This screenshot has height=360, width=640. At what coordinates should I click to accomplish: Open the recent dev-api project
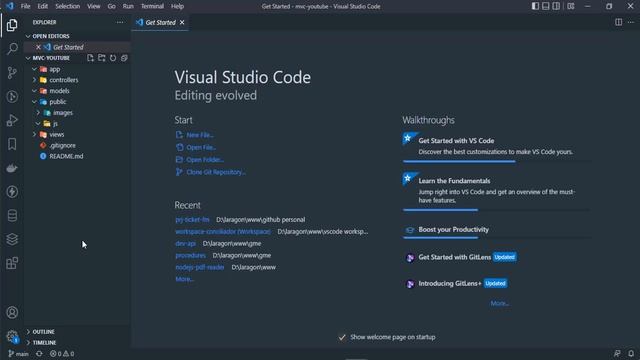tap(185, 243)
